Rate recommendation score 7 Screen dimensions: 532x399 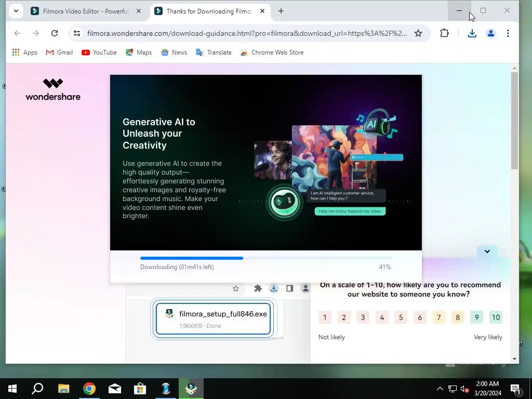point(438,317)
